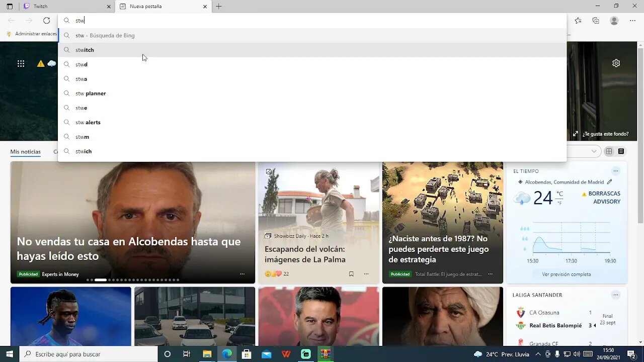This screenshot has width=644, height=362.
Task: Bookmark the La Palma volcano article
Action: coord(351,274)
